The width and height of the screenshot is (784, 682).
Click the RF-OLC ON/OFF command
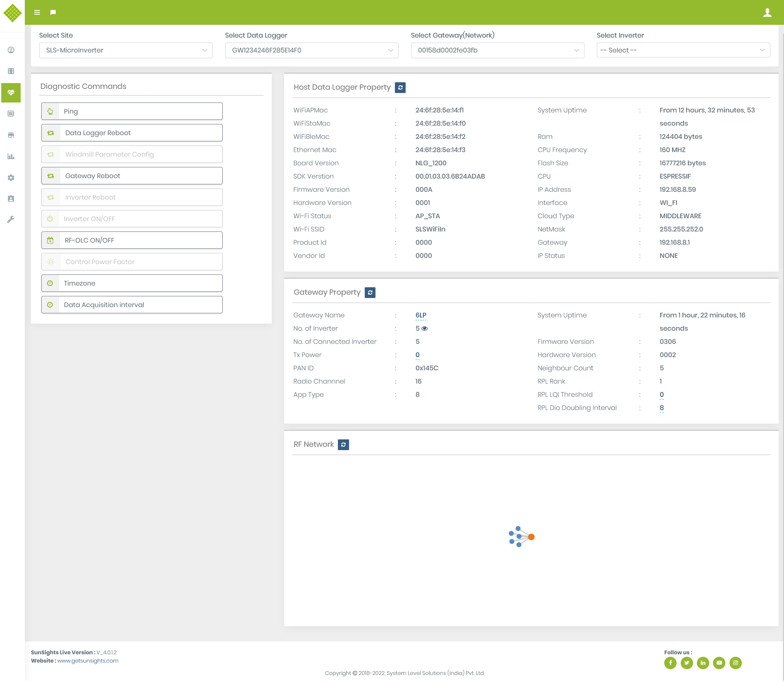pos(132,240)
